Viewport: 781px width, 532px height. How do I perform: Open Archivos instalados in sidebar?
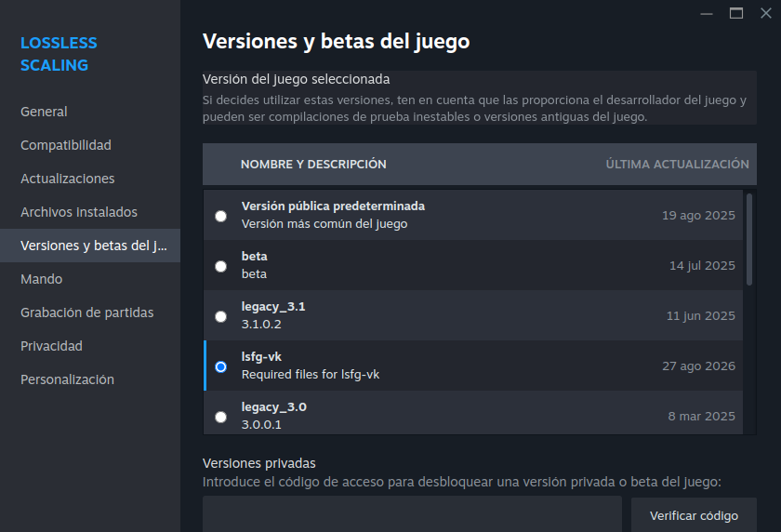click(90, 212)
